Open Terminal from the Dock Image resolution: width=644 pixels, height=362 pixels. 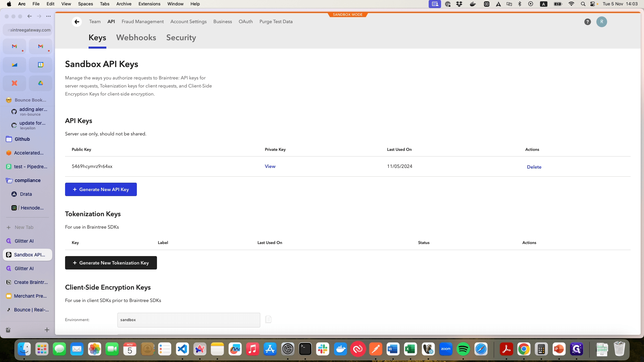click(x=305, y=349)
